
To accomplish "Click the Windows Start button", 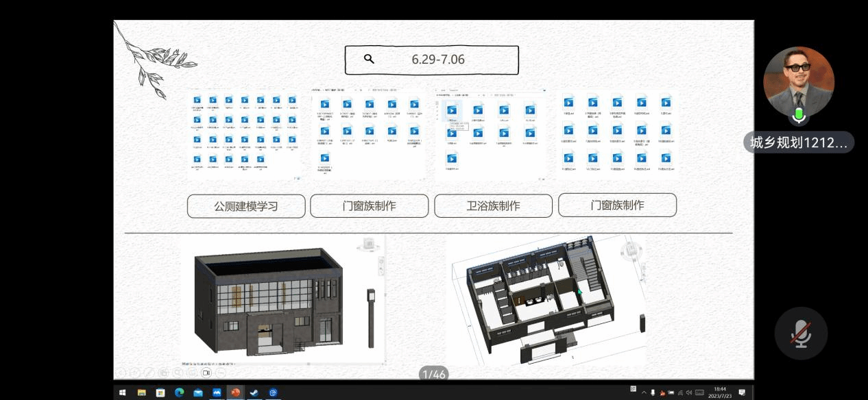I will (x=123, y=392).
